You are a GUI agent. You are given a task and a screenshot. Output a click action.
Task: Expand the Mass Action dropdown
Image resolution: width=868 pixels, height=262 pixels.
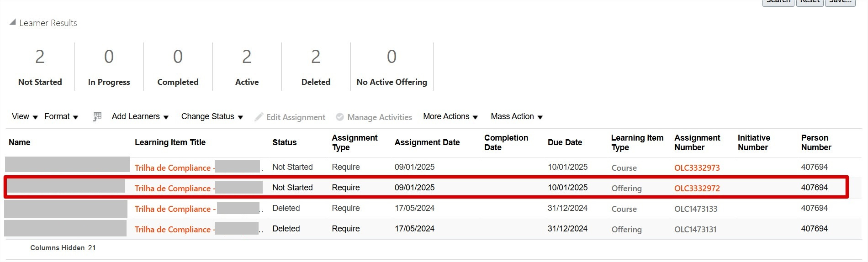click(x=517, y=117)
